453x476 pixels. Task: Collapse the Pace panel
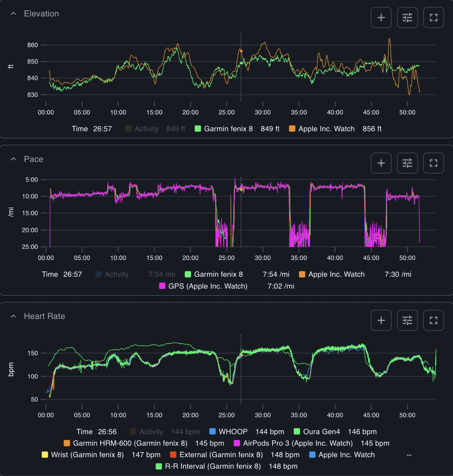pos(13,158)
